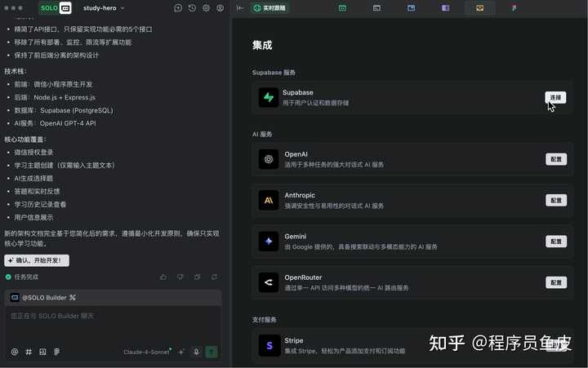This screenshot has width=588, height=368.
Task: Click the Anthropic logo icon
Action: (x=269, y=200)
